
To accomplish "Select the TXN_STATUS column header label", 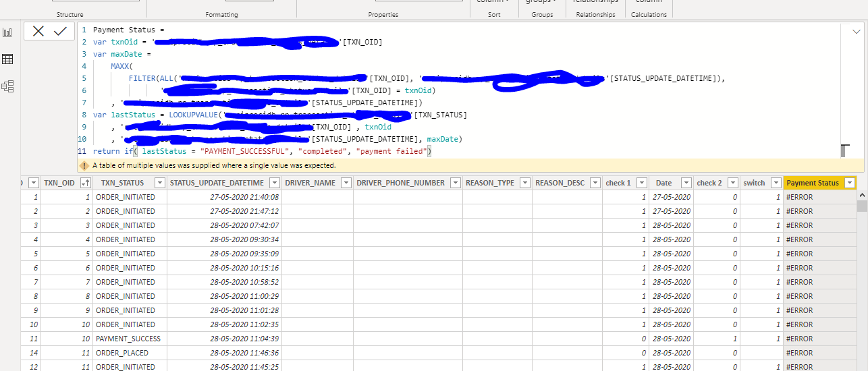I will (122, 183).
